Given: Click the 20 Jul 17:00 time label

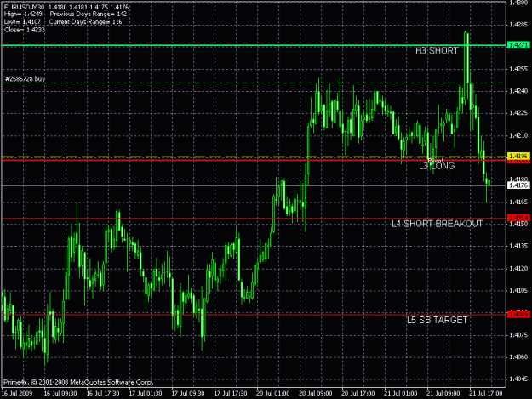Looking at the screenshot, I should pos(358,394).
